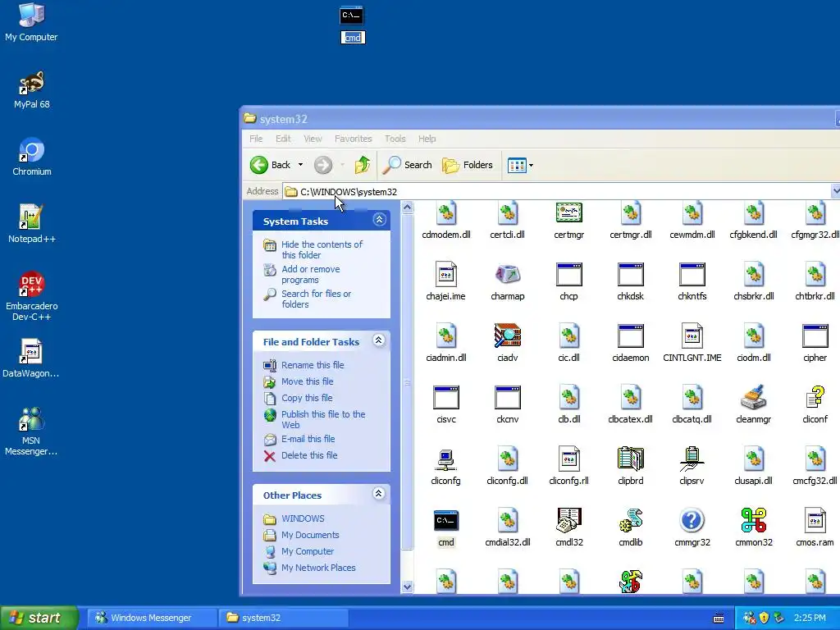840x630 pixels.
Task: Collapse the System Tasks panel
Action: coord(379,220)
